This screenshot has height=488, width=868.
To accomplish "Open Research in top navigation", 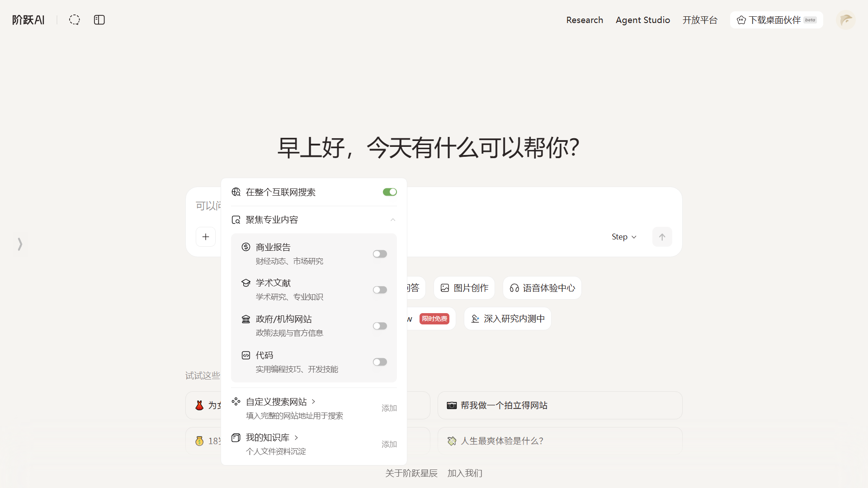I will click(585, 20).
